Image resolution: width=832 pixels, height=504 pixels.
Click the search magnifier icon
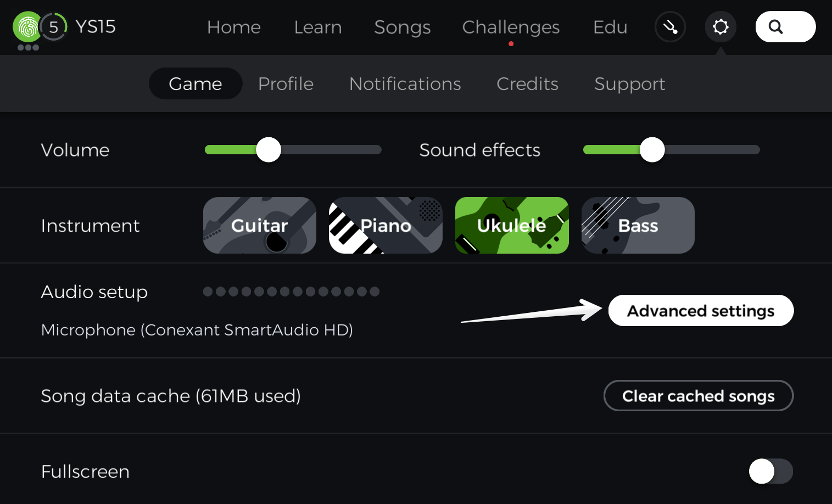pos(775,27)
